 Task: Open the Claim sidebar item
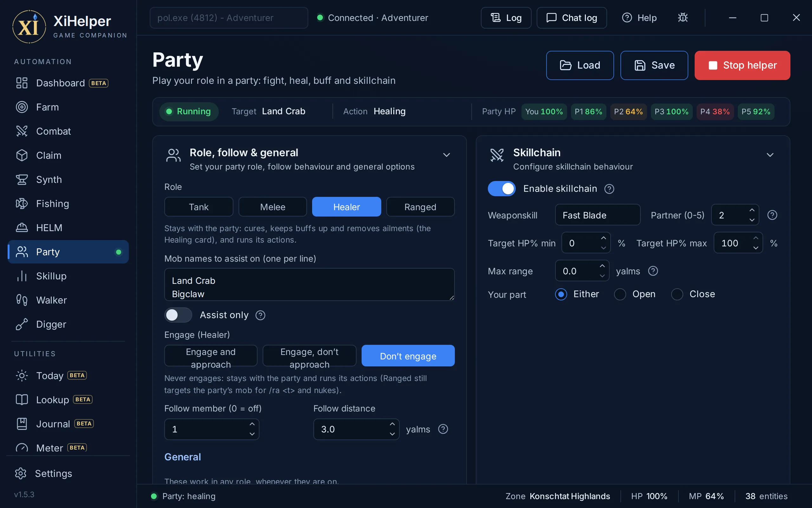[68, 155]
